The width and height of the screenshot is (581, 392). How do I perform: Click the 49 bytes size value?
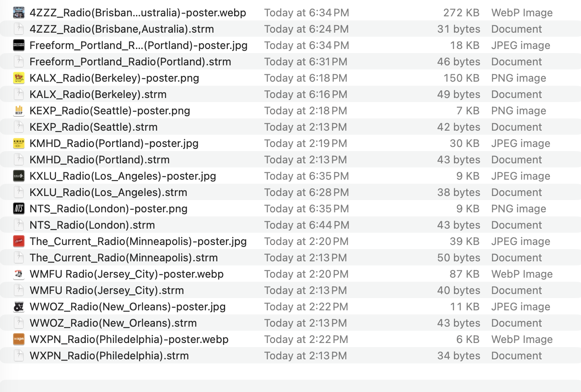(x=458, y=94)
